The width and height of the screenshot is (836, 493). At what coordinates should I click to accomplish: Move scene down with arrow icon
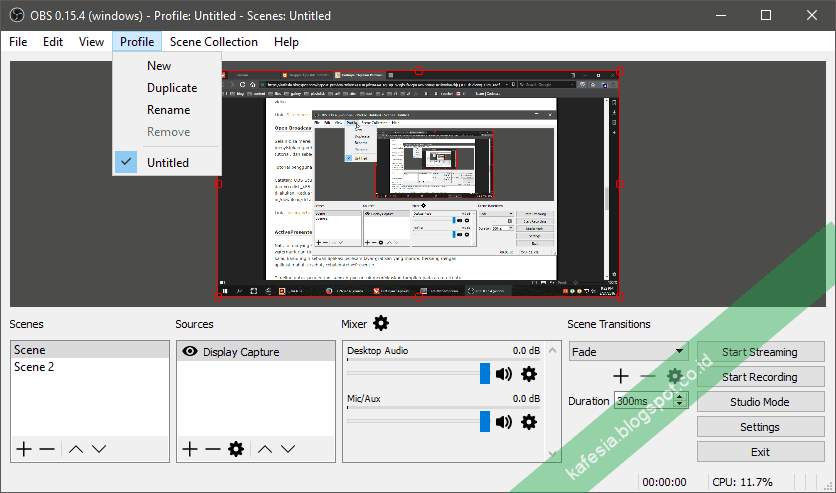click(99, 449)
